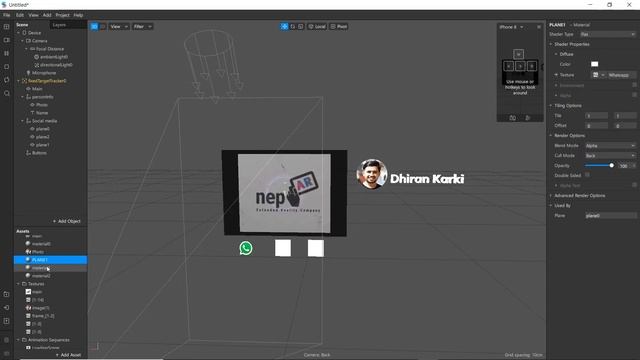Enable the Alpha checkbox under Shader Properties
The height and width of the screenshot is (360, 640).
pos(634,95)
